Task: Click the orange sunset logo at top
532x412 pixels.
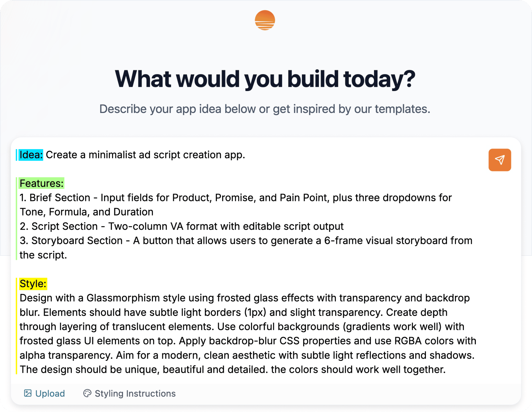Action: coord(265,20)
